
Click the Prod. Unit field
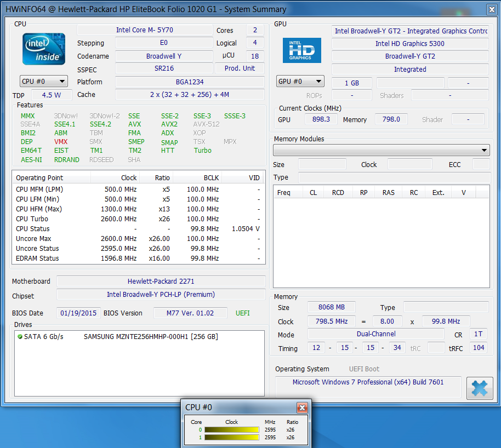240,68
